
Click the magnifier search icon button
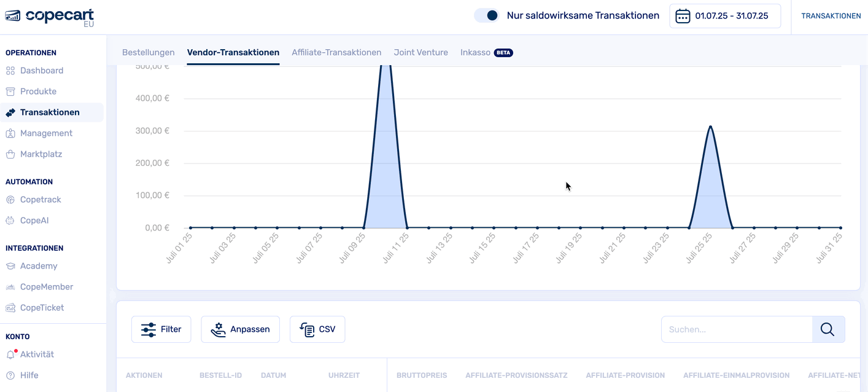point(827,329)
